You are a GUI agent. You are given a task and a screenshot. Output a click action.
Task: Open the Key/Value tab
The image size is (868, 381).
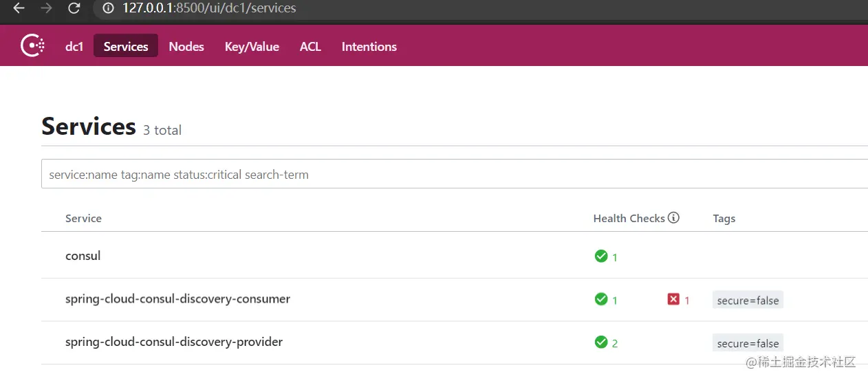pyautogui.click(x=252, y=46)
